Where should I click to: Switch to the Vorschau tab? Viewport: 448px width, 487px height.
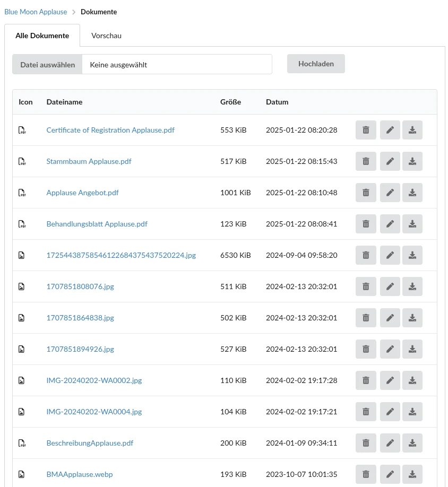tap(106, 36)
